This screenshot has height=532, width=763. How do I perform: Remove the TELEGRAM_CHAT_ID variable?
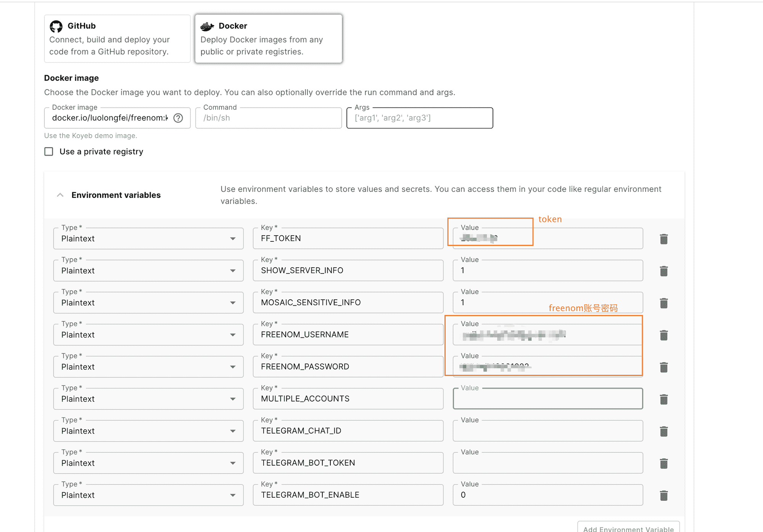664,431
